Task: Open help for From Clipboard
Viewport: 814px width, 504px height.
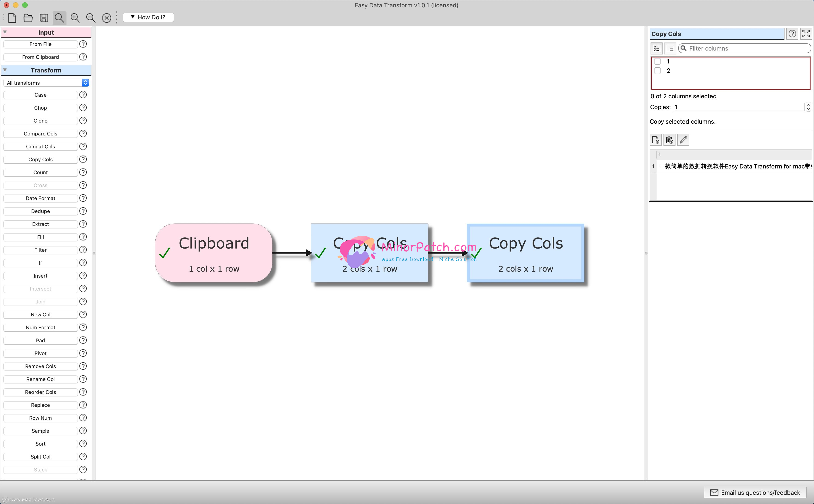Action: 83,57
